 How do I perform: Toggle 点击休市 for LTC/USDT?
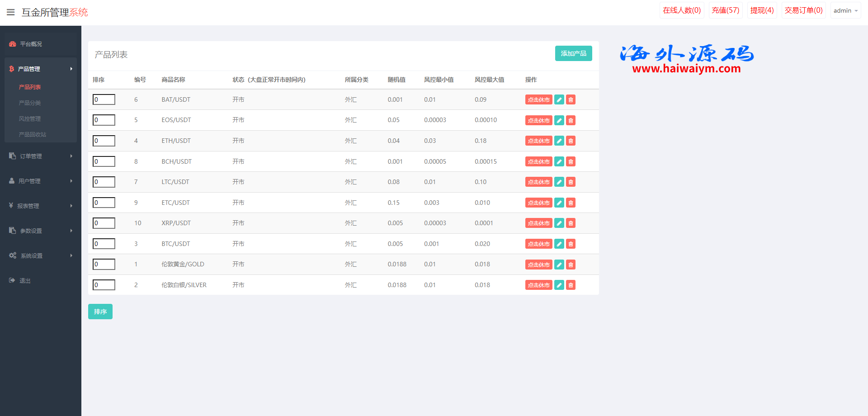point(538,182)
